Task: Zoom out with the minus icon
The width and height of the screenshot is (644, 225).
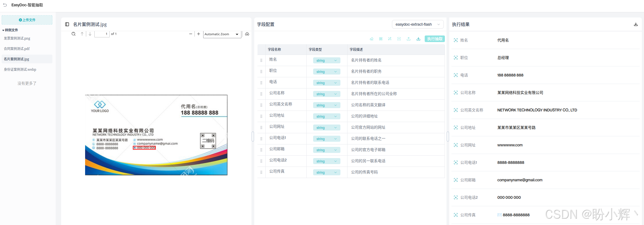Action: (x=191, y=34)
